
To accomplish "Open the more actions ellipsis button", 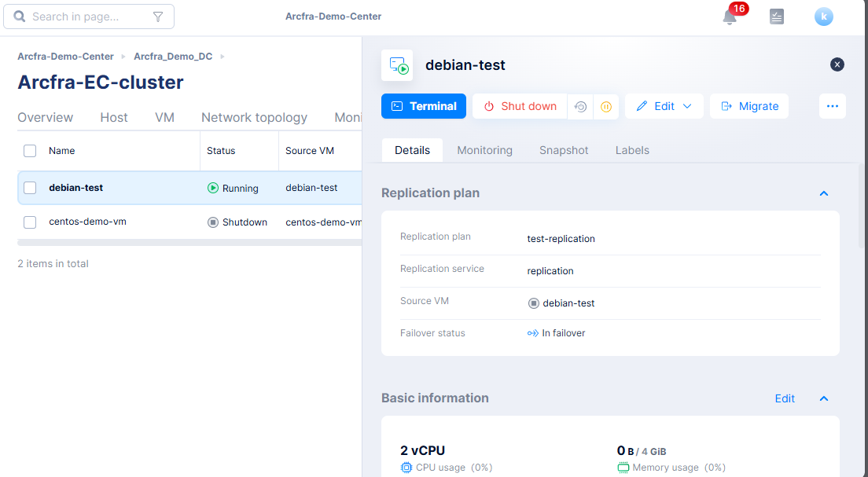I will pyautogui.click(x=833, y=106).
